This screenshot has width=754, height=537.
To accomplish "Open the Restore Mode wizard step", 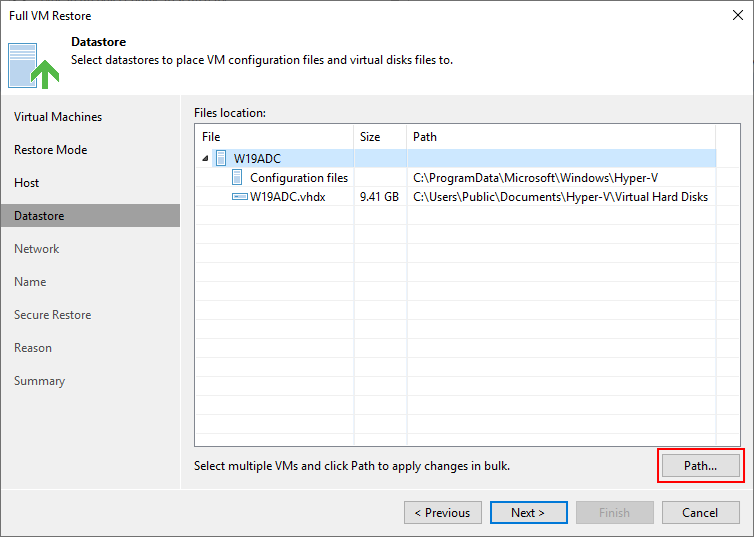I will 50,150.
